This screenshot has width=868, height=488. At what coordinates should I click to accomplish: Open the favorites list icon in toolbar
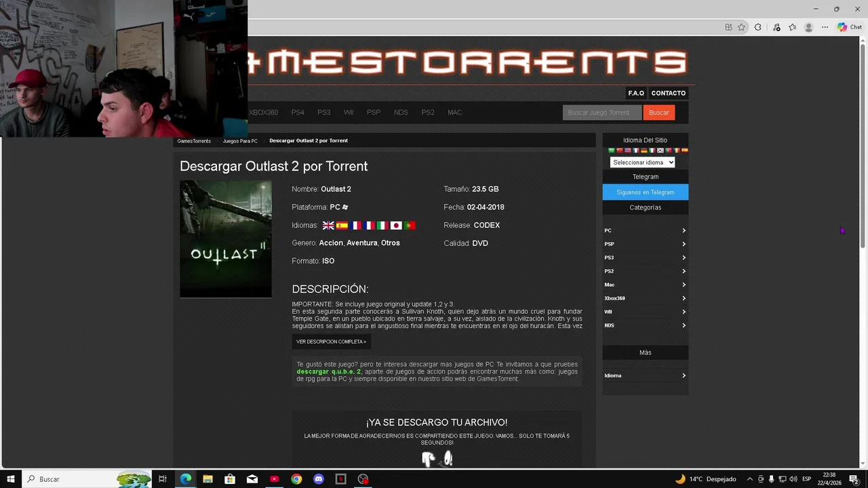pos(792,27)
